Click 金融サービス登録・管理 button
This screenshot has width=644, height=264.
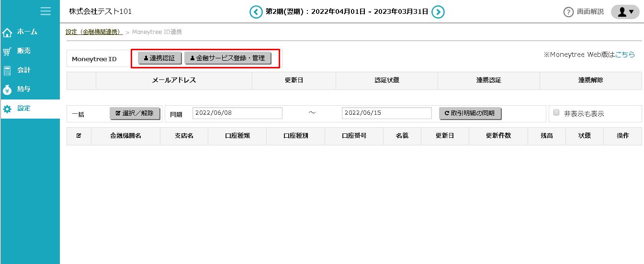click(x=227, y=58)
